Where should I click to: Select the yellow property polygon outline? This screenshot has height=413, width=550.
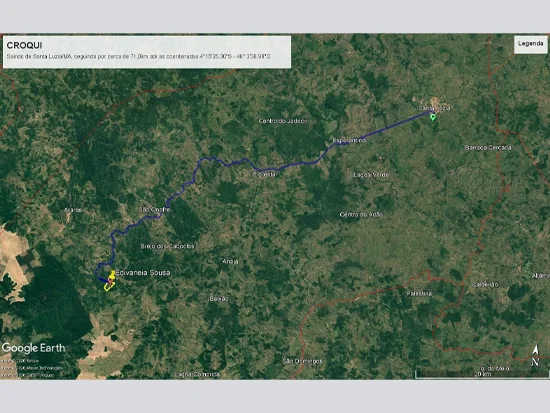pyautogui.click(x=109, y=286)
